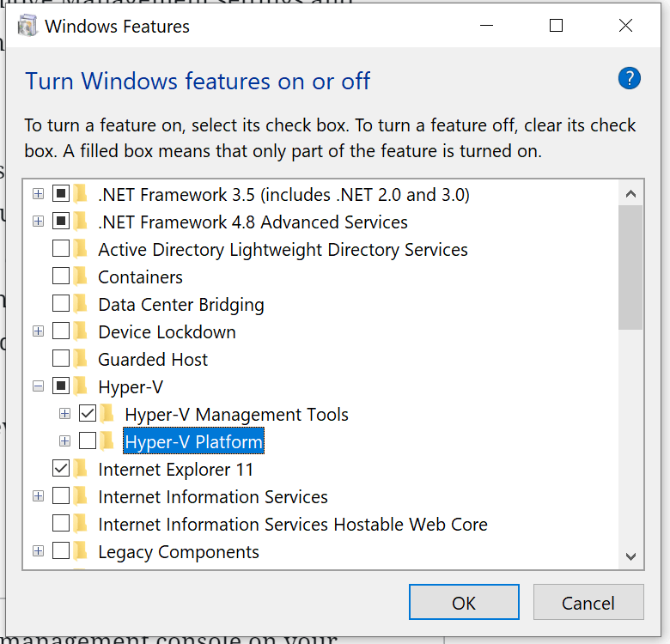Click the .NET Framework 4.8 folder icon
Image resolution: width=670 pixels, height=644 pixels.
(x=80, y=222)
